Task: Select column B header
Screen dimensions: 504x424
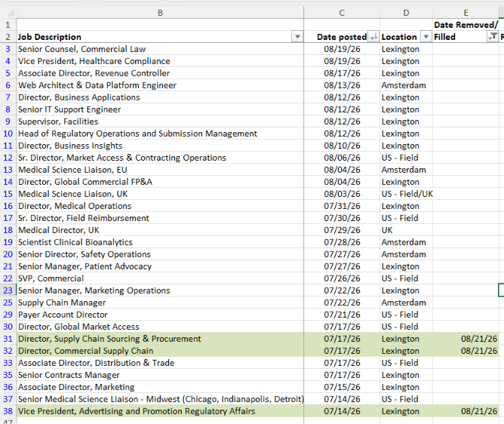Action: [160, 13]
